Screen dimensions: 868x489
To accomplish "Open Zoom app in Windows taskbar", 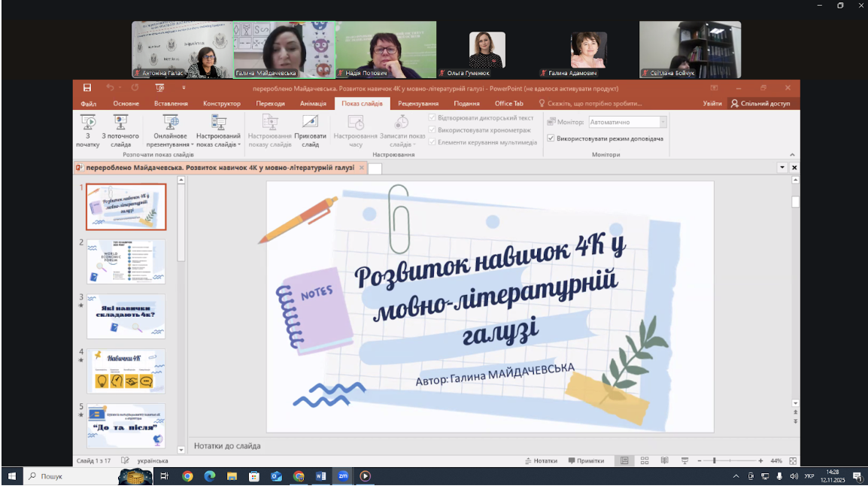I will tap(343, 476).
